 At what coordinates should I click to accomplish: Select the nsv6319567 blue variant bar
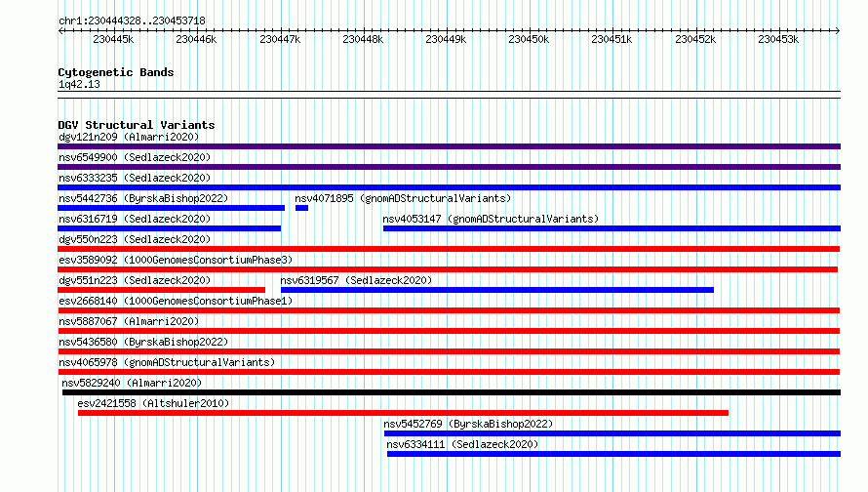(x=497, y=290)
